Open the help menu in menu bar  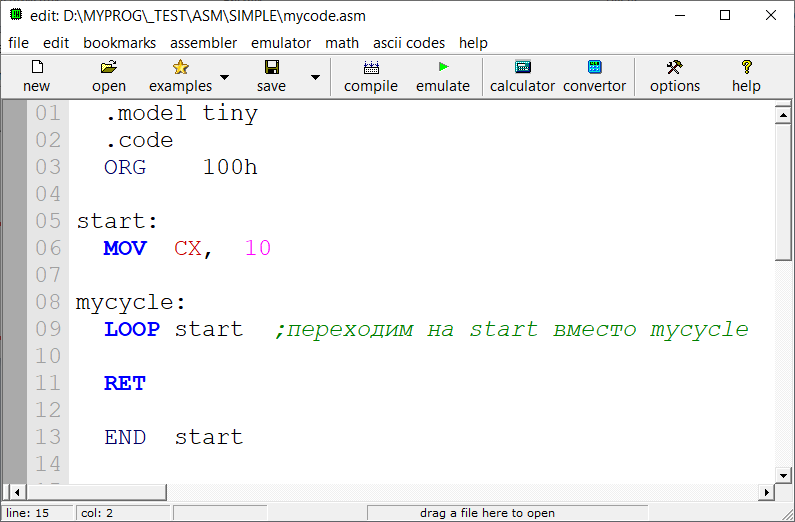click(473, 43)
